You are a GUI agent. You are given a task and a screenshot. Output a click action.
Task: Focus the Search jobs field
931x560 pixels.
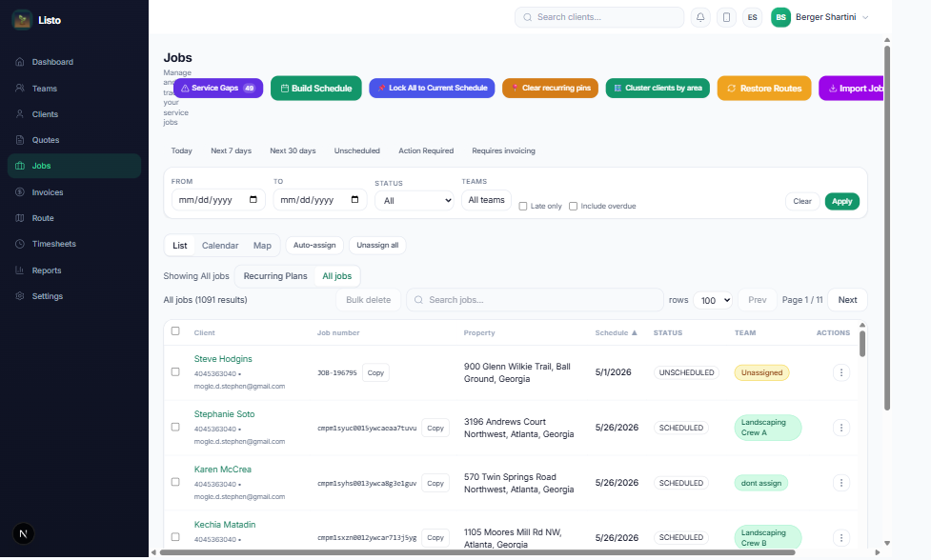535,300
